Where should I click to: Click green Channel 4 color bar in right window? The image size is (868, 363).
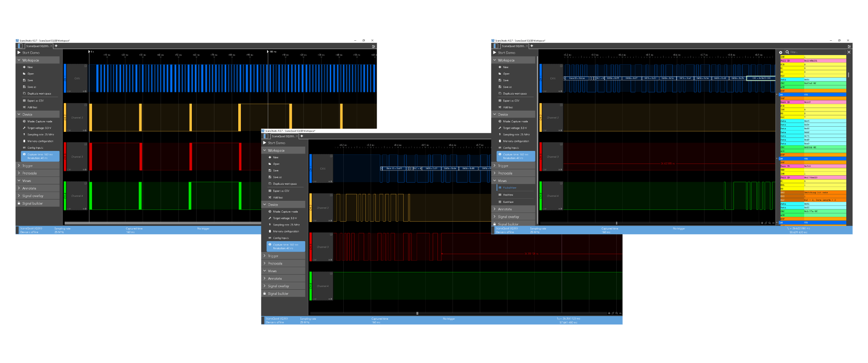pos(541,196)
